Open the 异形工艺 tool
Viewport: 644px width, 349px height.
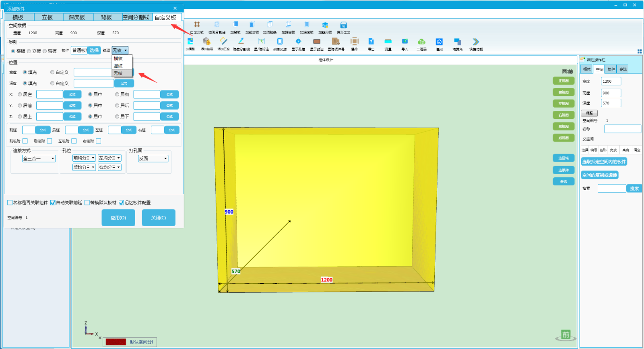(343, 25)
